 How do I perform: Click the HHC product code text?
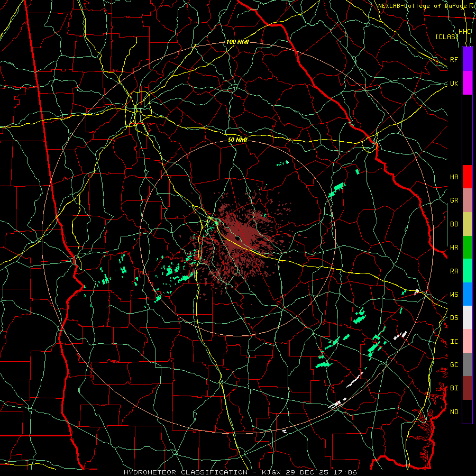(464, 32)
